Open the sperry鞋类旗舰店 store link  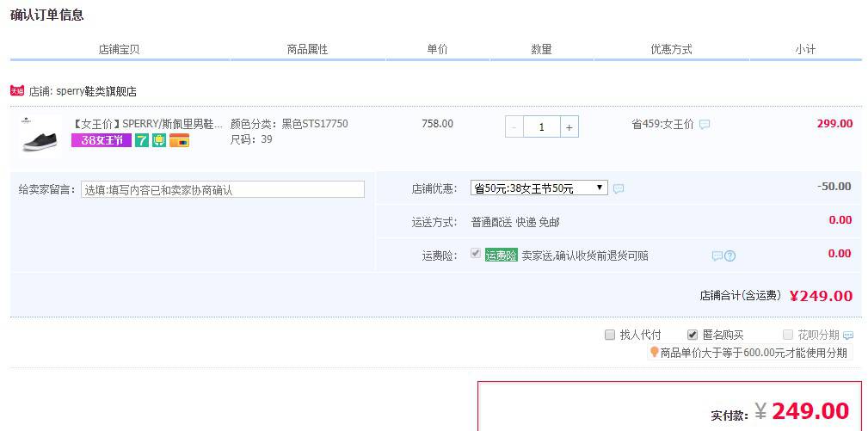pyautogui.click(x=96, y=91)
